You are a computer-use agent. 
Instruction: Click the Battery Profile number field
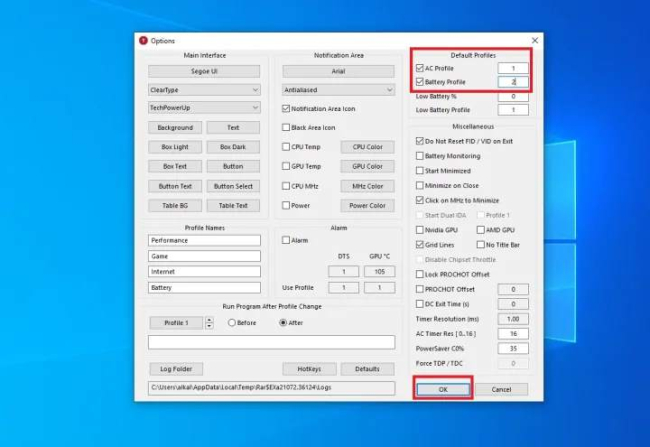point(513,82)
